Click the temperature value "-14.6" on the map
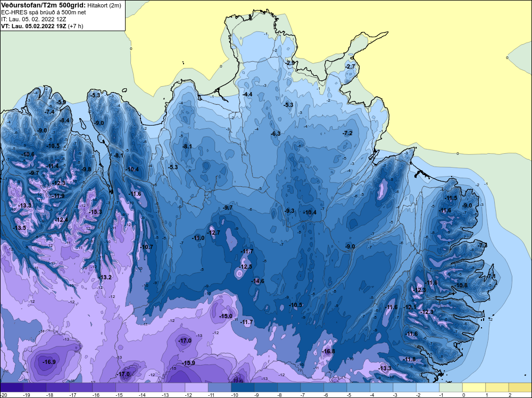This screenshot has height=398, width=532. (x=257, y=281)
